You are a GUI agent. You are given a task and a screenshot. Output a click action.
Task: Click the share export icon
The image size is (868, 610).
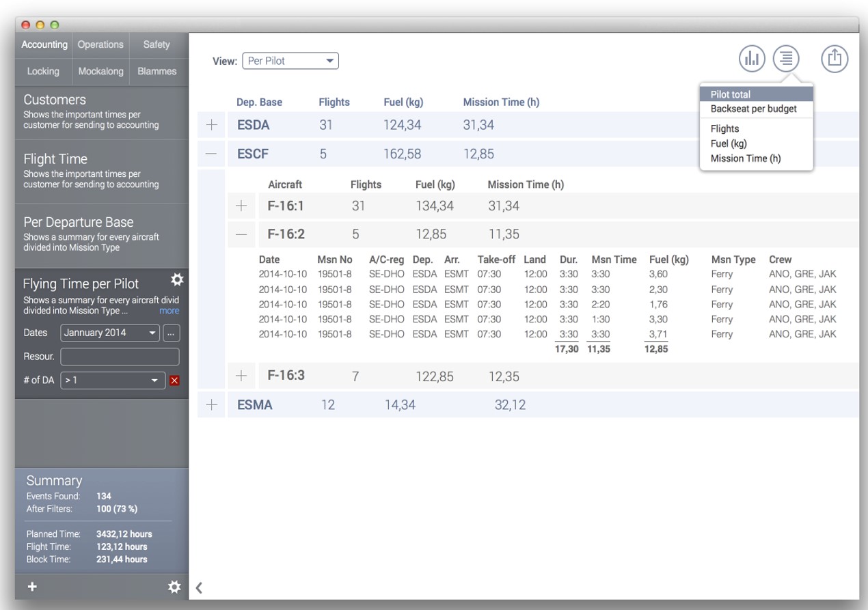(835, 59)
